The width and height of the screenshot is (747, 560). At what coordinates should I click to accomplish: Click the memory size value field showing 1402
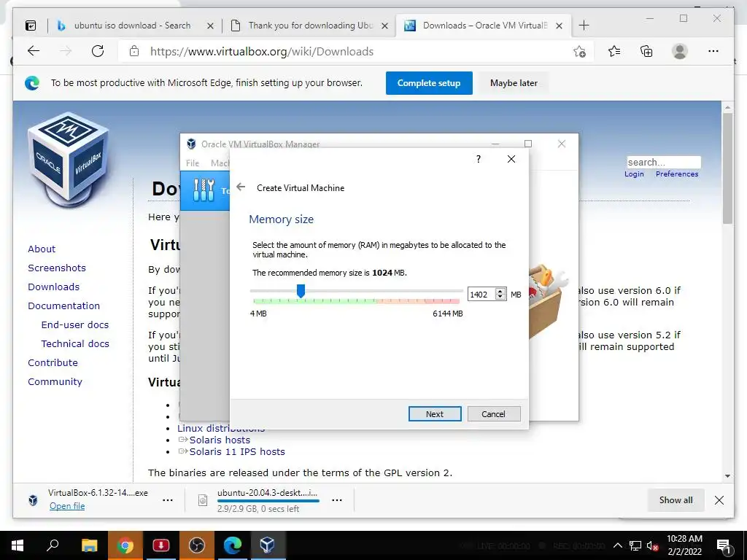tap(481, 295)
